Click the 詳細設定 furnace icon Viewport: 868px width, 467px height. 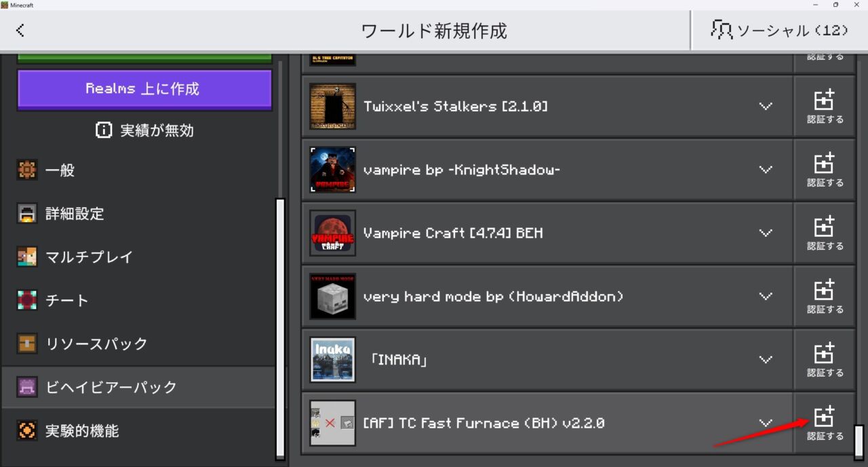tap(27, 214)
